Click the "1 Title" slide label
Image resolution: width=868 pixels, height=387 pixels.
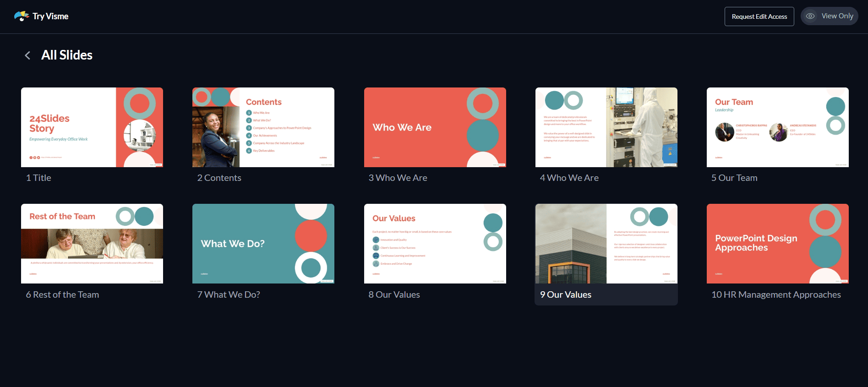pos(38,178)
